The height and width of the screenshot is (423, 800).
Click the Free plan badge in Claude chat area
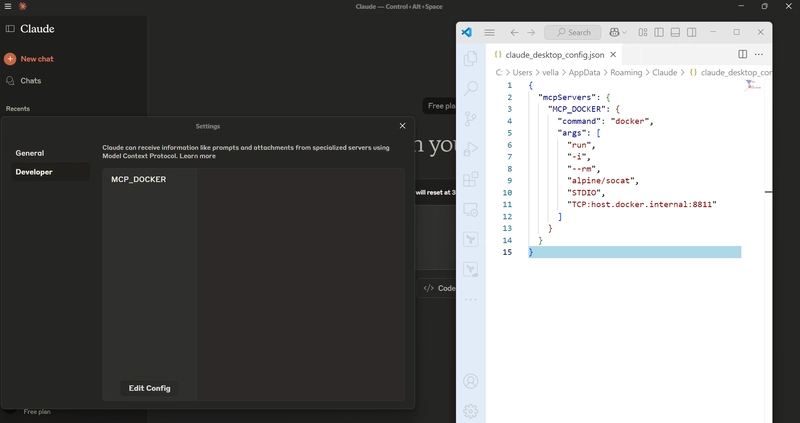click(440, 106)
